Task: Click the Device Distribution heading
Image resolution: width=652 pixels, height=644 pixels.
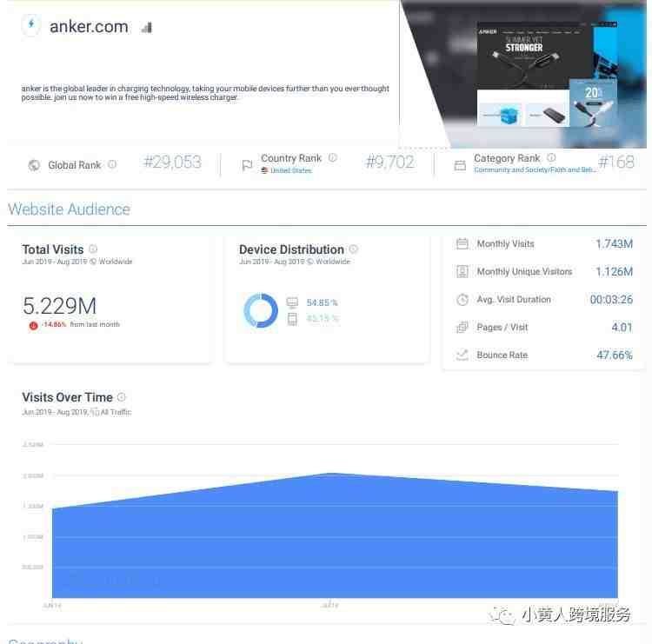Action: pos(291,249)
